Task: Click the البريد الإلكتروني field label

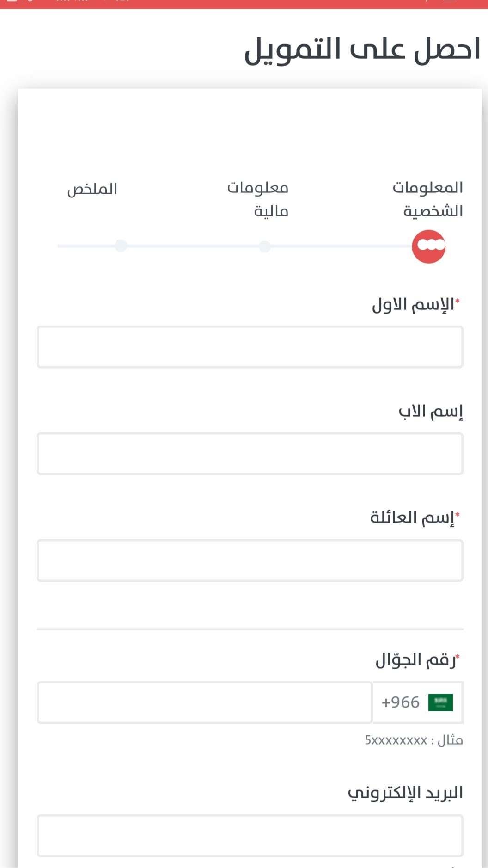Action: point(405,793)
